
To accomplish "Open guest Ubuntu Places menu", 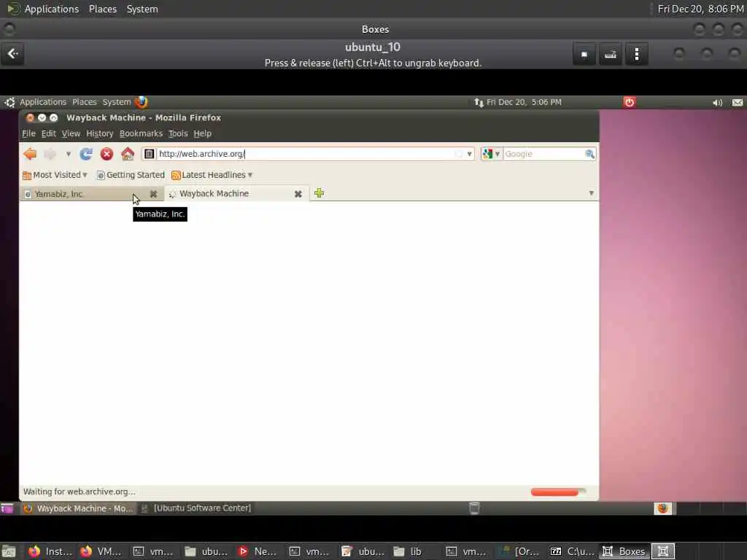I will (85, 102).
